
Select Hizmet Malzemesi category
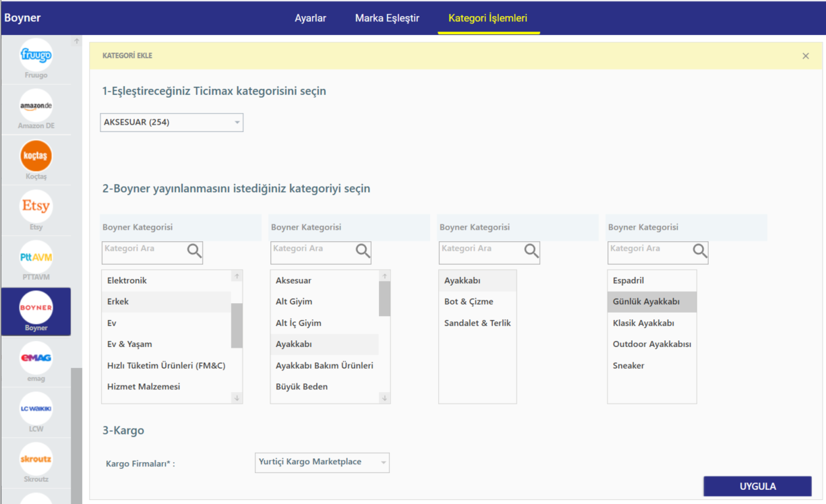click(166, 387)
